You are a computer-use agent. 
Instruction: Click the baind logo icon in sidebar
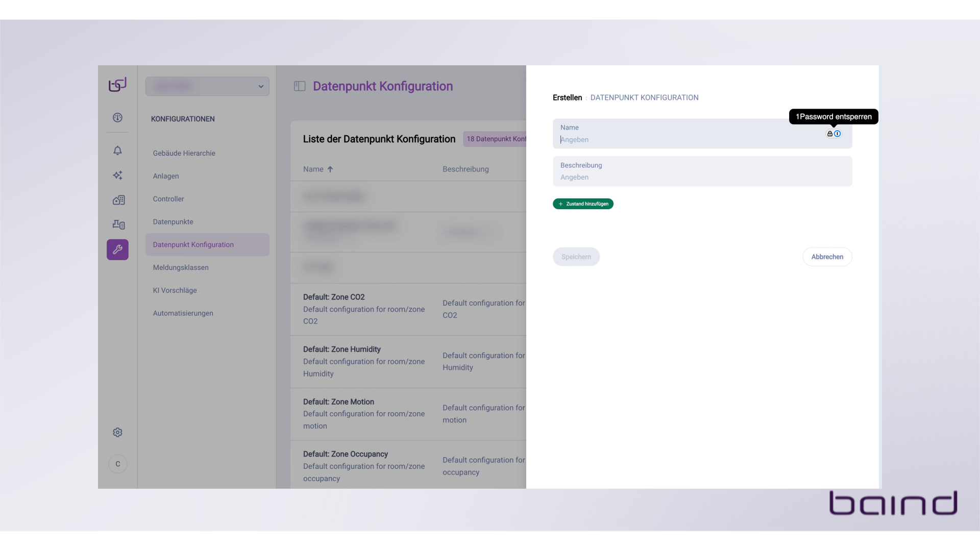[117, 85]
